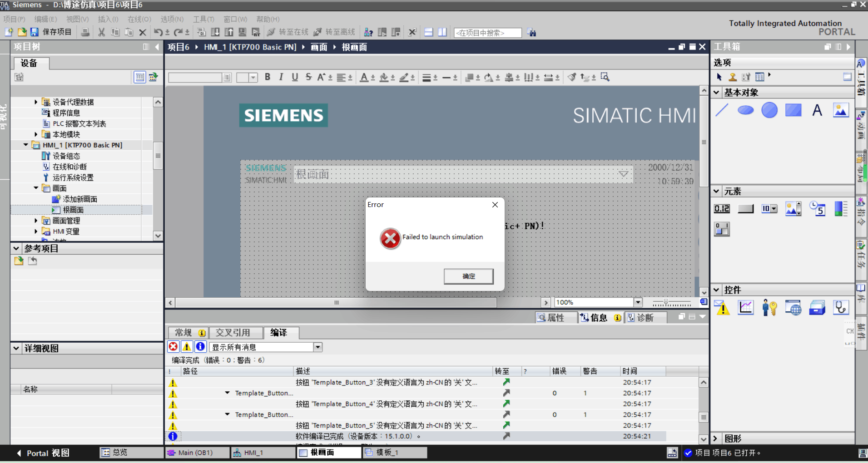Collapse the 详细视图 panel
This screenshot has height=463, width=868.
[16, 349]
